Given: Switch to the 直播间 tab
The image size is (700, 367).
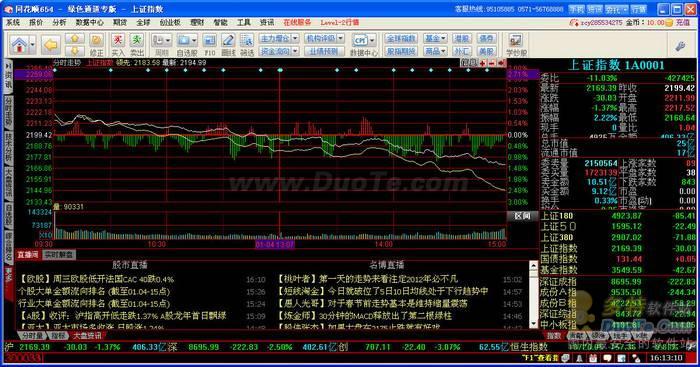Looking at the screenshot, I should click(28, 255).
